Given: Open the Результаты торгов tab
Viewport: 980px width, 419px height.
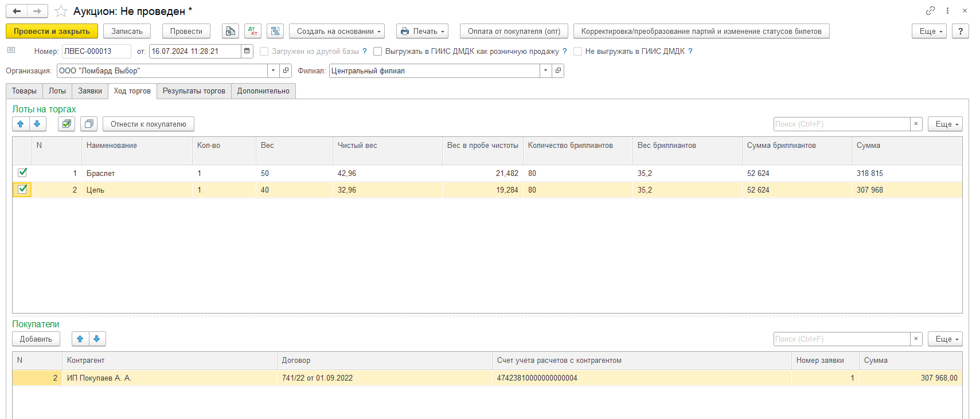Looking at the screenshot, I should pos(194,91).
